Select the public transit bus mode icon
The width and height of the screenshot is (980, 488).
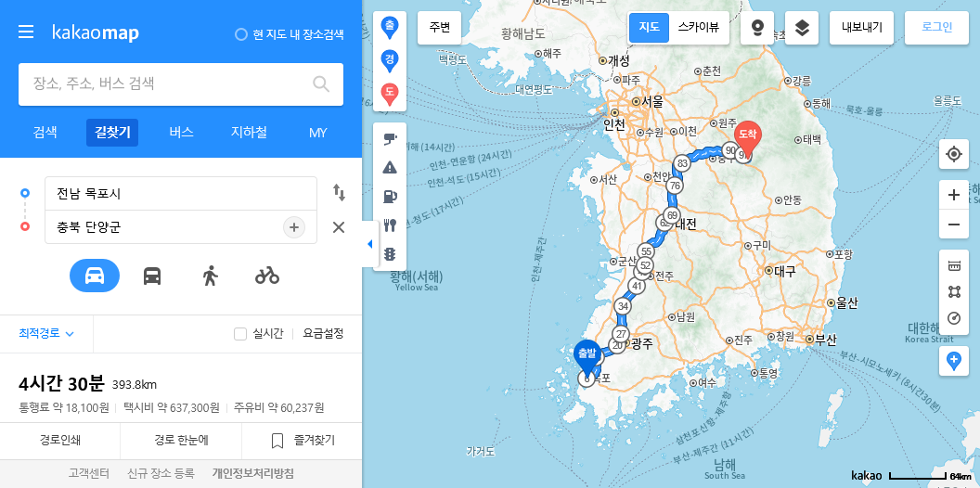click(152, 276)
